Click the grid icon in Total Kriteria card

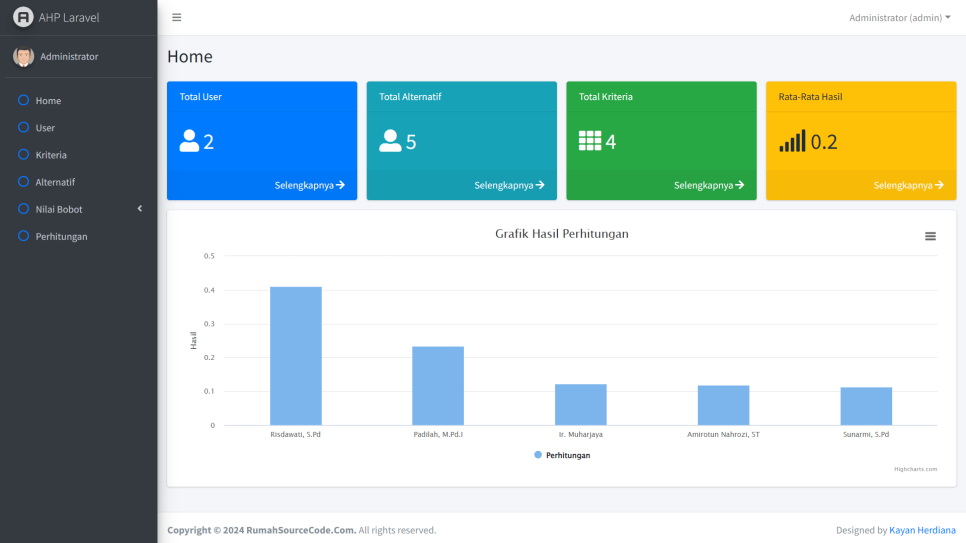[590, 141]
